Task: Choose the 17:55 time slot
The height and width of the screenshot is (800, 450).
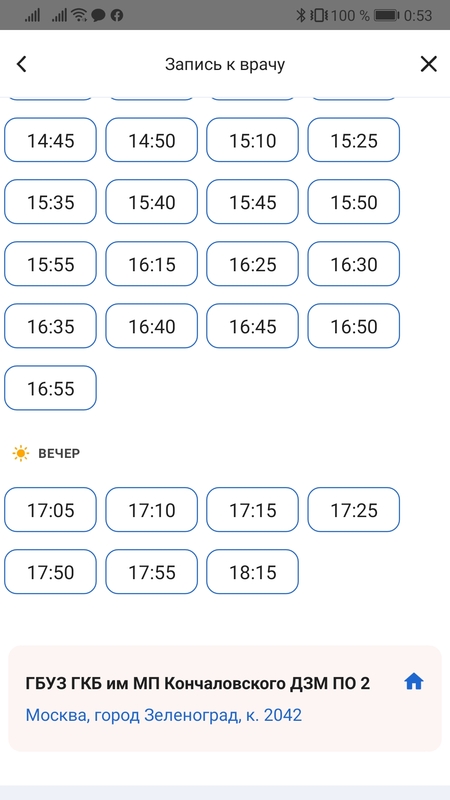Action: click(x=151, y=572)
